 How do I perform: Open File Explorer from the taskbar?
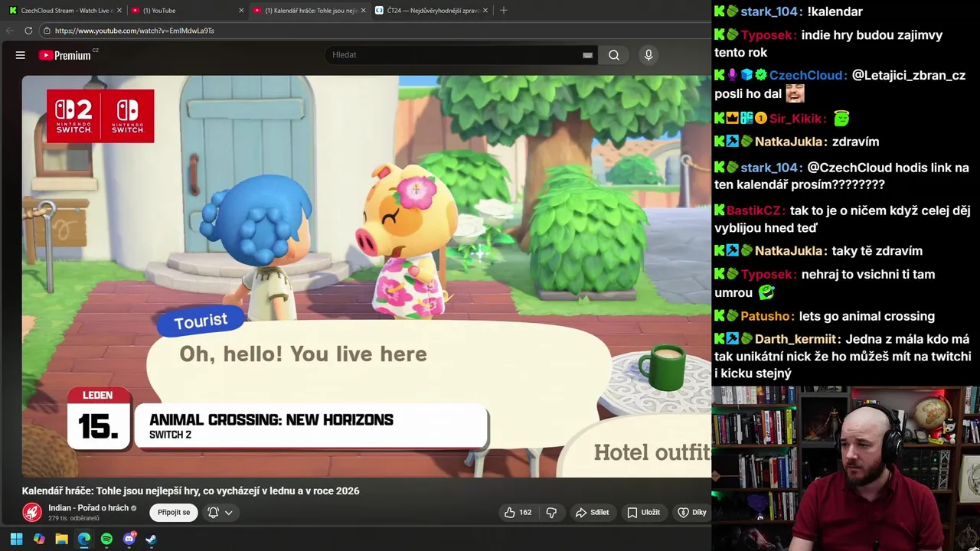(x=61, y=539)
